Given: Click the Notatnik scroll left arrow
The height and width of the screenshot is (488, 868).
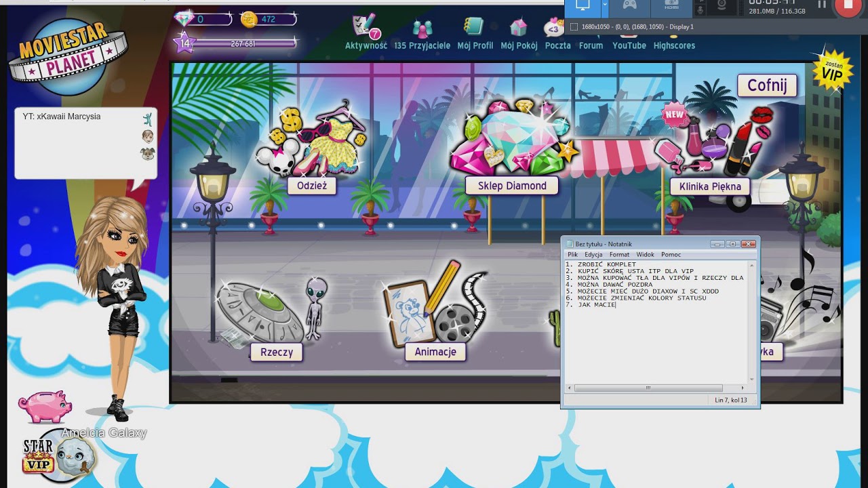Looking at the screenshot, I should pos(569,388).
